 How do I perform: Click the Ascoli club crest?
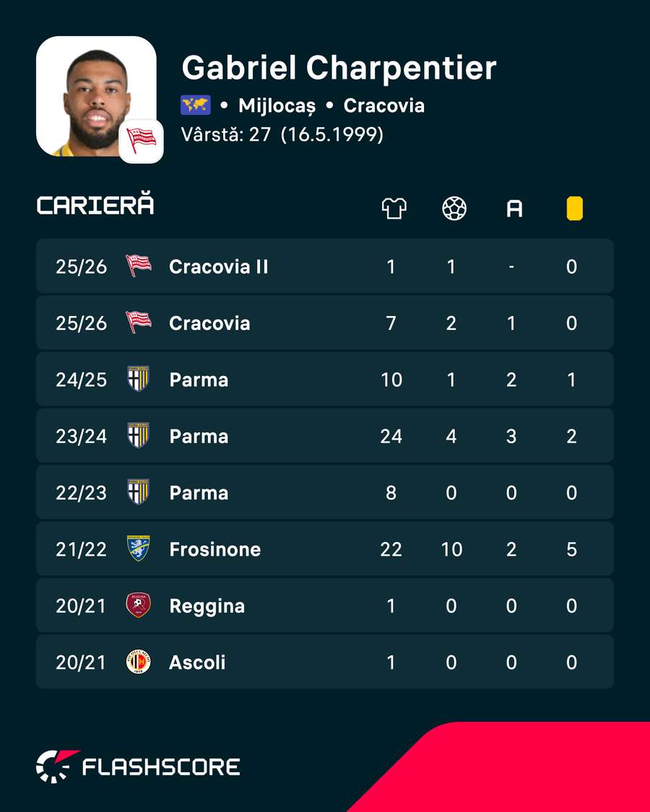click(139, 662)
